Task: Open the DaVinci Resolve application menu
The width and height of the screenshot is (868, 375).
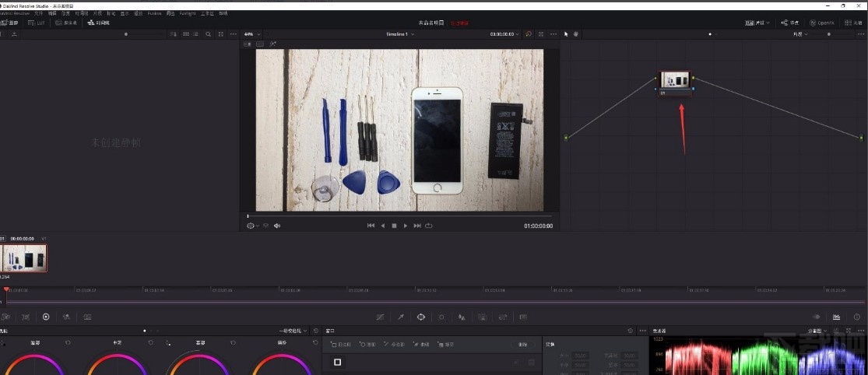Action: point(16,12)
